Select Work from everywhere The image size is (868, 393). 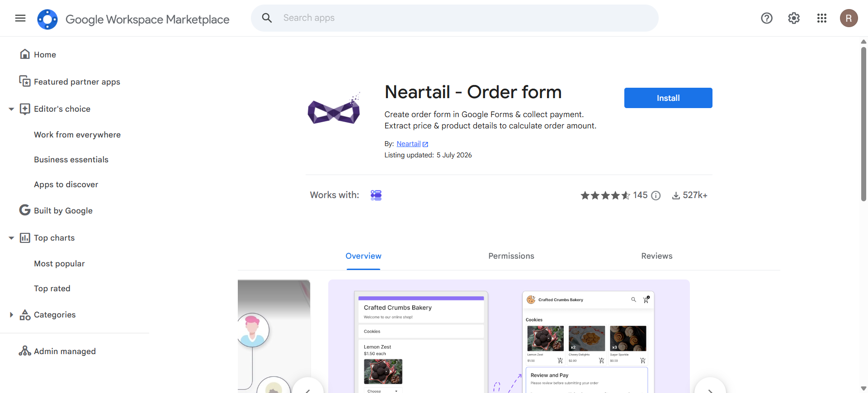pos(77,135)
